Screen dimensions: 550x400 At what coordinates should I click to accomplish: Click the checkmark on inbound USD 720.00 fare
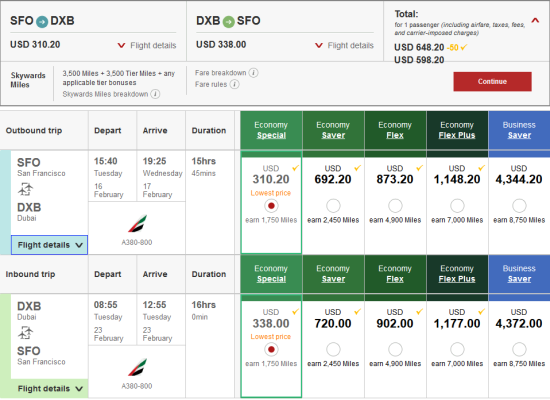(x=357, y=312)
